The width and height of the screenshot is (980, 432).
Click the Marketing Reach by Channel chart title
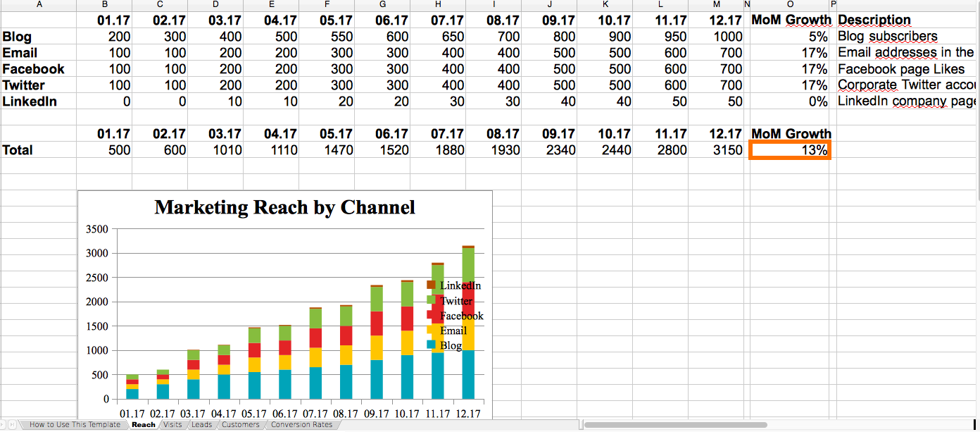[284, 207]
